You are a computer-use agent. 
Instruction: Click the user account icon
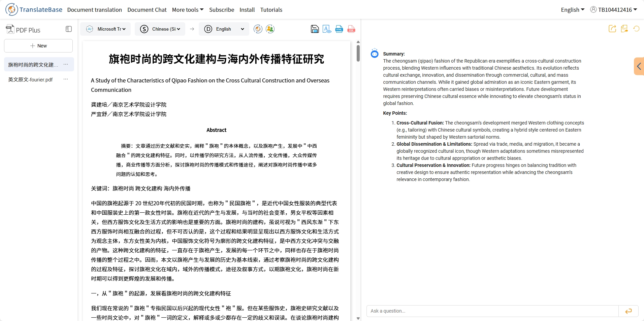click(x=593, y=9)
